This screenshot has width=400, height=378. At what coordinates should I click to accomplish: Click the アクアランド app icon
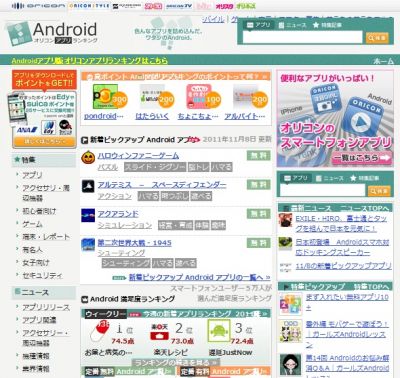[x=88, y=216]
